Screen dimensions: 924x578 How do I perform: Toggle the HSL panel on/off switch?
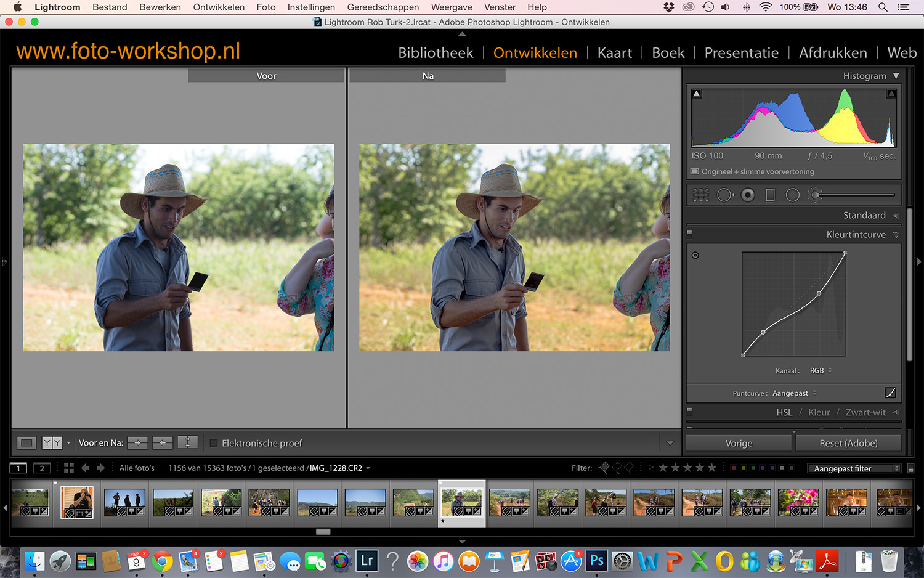(x=689, y=411)
